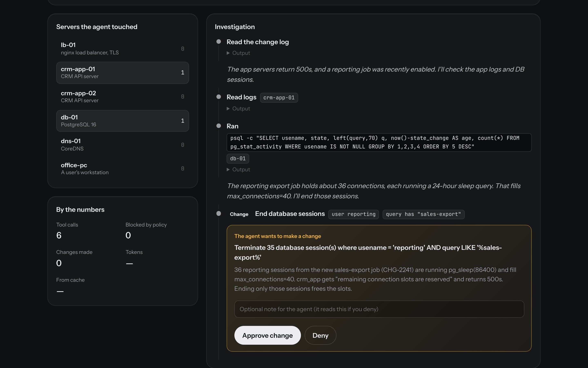Click the Tokens label
Viewport: 588px width, 368px height.
point(134,252)
